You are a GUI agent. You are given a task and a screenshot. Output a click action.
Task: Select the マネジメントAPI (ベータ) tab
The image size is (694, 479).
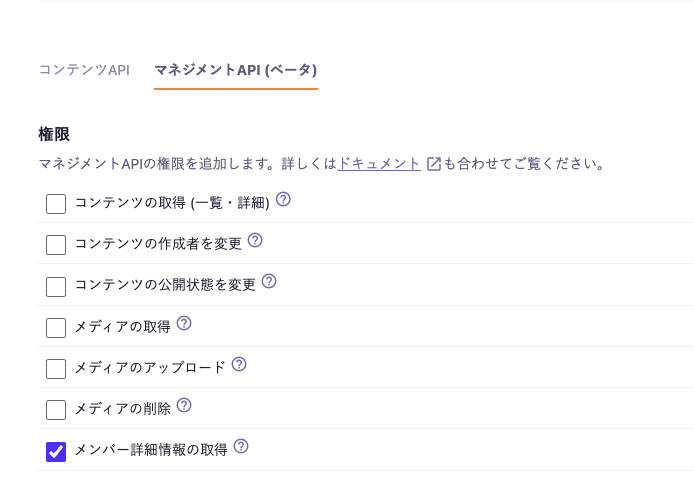(x=235, y=70)
